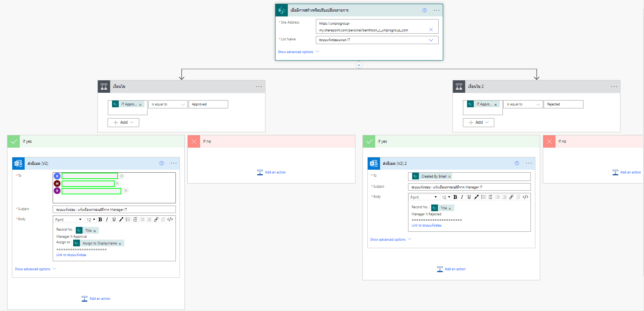644x311 pixels.
Task: Insert bulleted list in ส่งอีเมล (V2) body
Action: 128,219
